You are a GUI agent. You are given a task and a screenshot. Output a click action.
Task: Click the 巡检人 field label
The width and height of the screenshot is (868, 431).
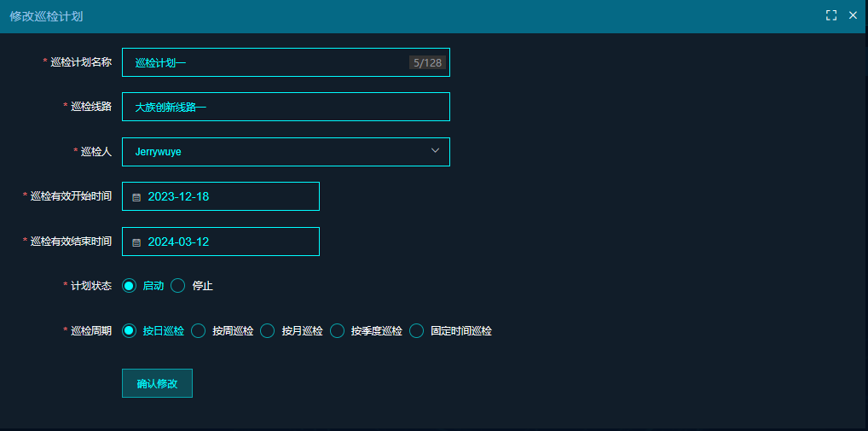(x=96, y=152)
